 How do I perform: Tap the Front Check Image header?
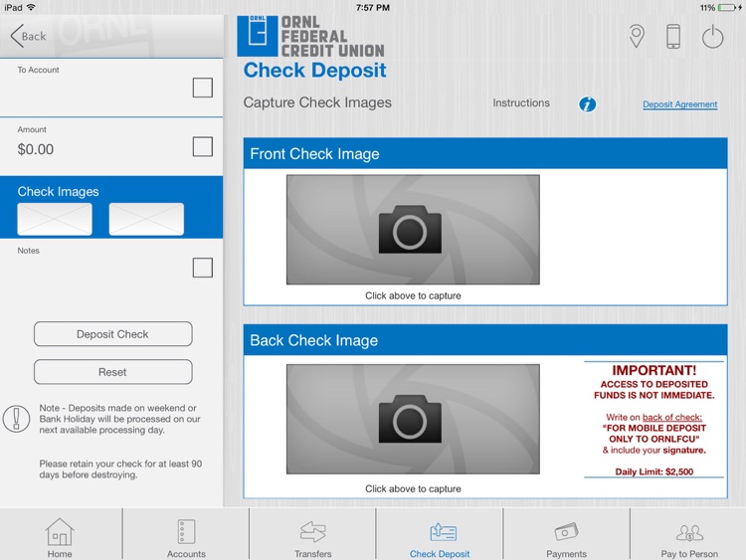(485, 154)
